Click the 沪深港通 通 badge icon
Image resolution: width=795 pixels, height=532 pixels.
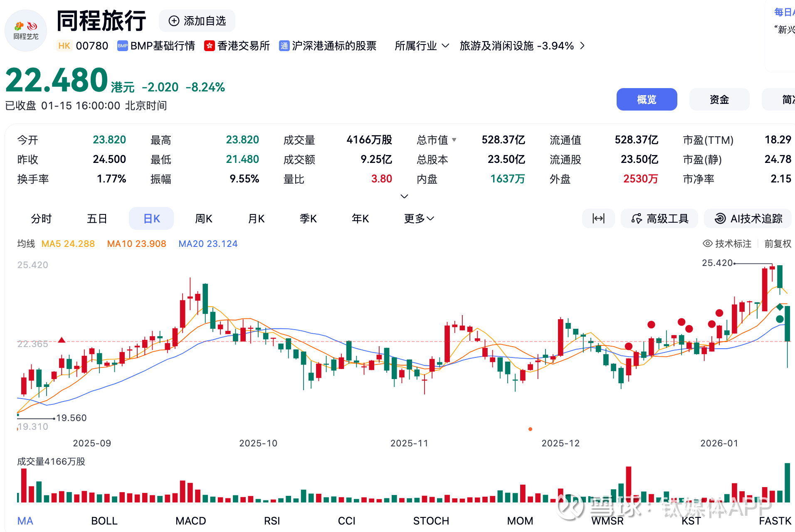(x=284, y=46)
